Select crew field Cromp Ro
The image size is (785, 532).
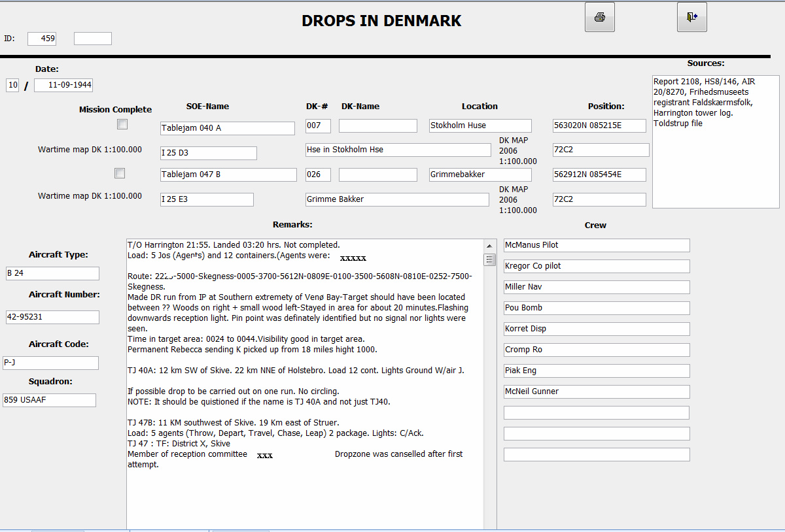597,350
